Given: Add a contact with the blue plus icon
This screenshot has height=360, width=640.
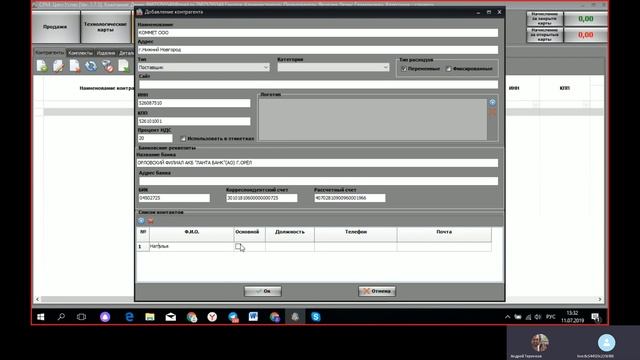Looking at the screenshot, I should point(141,220).
